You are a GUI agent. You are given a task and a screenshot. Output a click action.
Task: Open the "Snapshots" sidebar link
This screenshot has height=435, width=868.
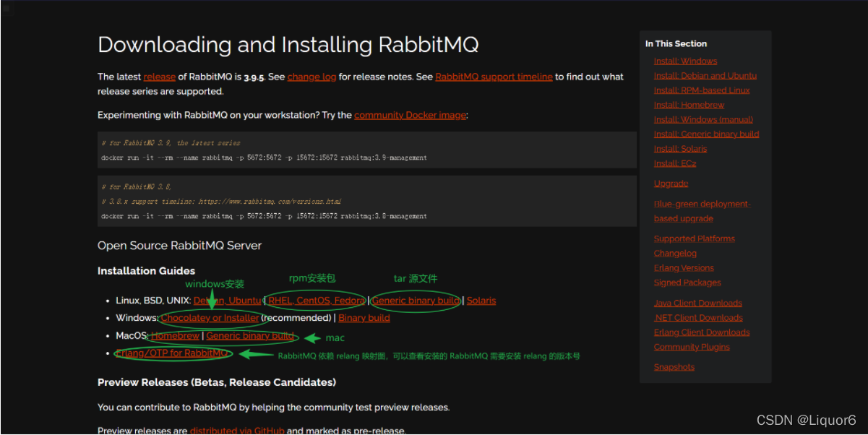(674, 367)
